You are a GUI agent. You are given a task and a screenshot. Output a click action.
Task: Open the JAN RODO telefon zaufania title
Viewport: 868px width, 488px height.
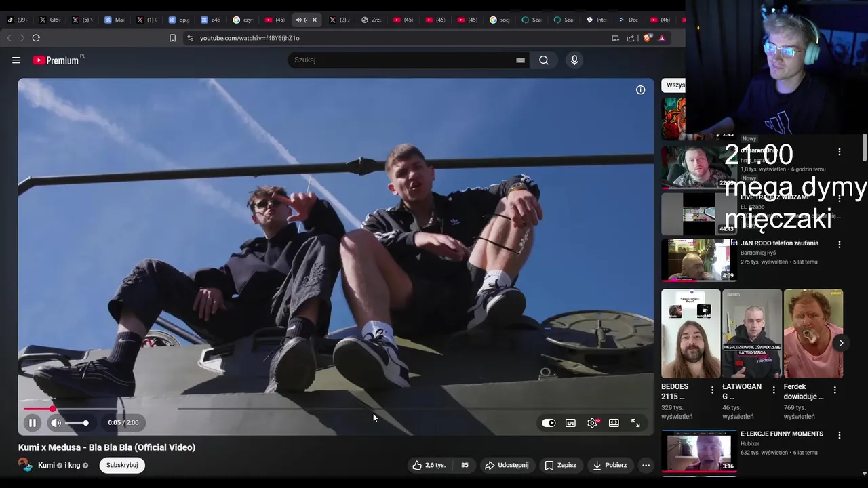tap(779, 243)
